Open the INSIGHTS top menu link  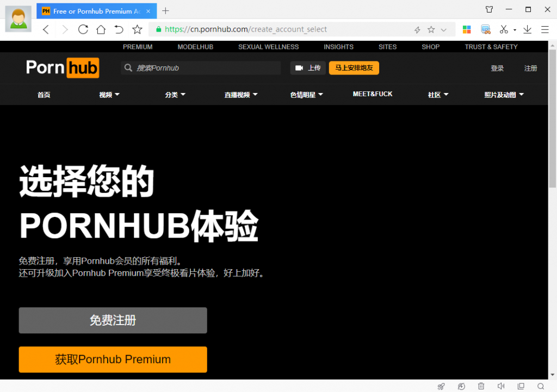tap(338, 47)
